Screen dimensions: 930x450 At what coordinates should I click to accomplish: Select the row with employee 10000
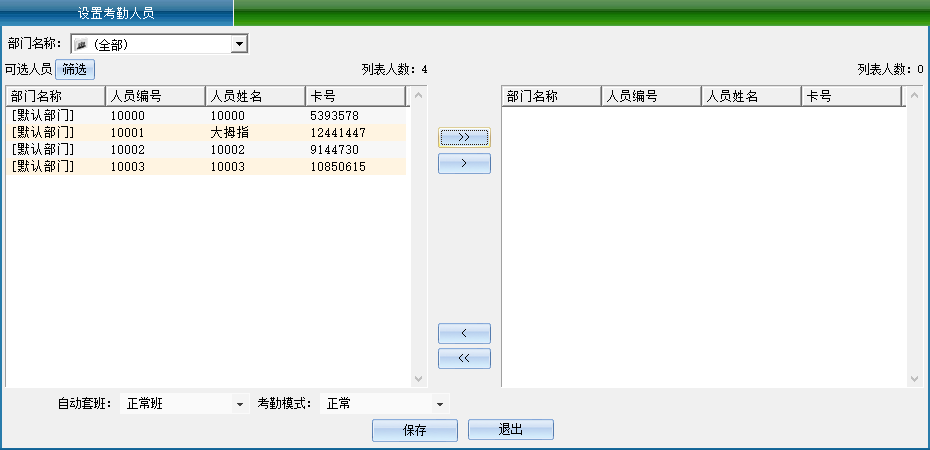pos(200,116)
